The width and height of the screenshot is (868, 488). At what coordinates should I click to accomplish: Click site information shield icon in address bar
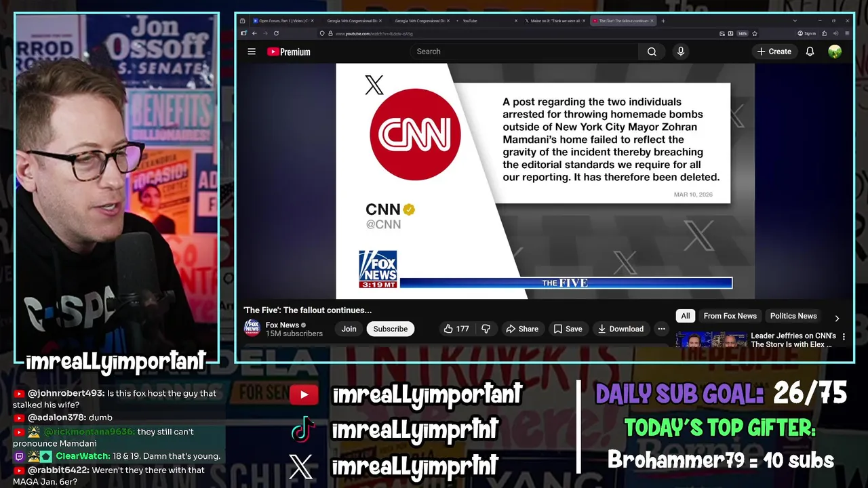pyautogui.click(x=322, y=33)
